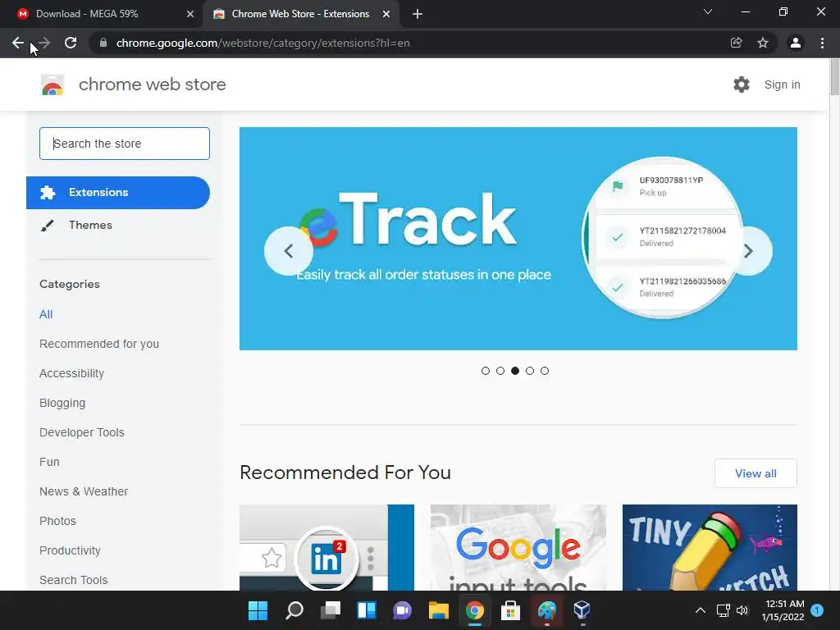This screenshot has width=840, height=630.
Task: Select third carousel dot
Action: point(515,371)
